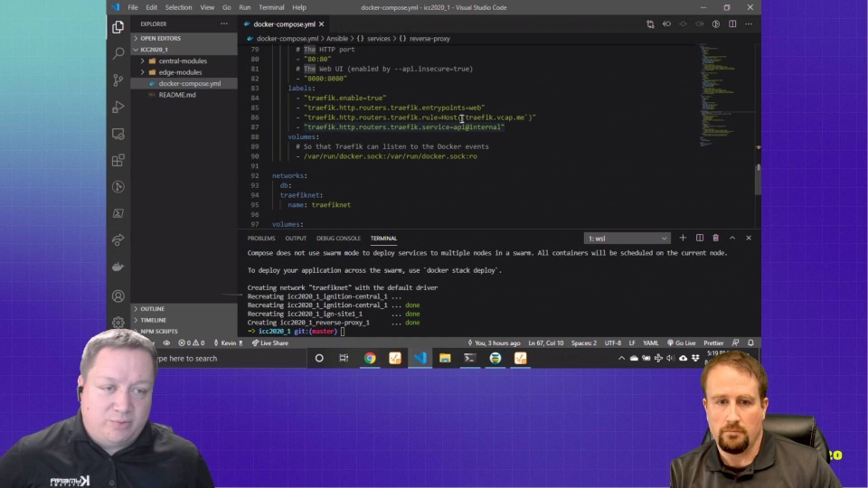
Task: Open the View menu
Action: click(207, 7)
